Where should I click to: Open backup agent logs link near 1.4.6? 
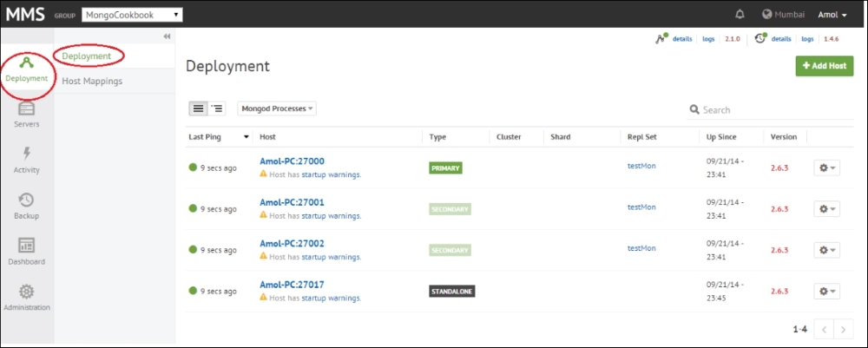(807, 39)
